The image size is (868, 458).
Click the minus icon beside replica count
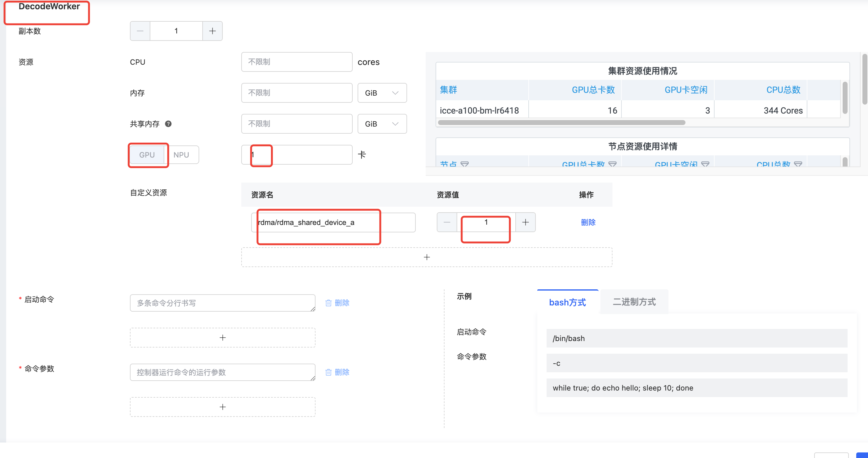point(140,31)
